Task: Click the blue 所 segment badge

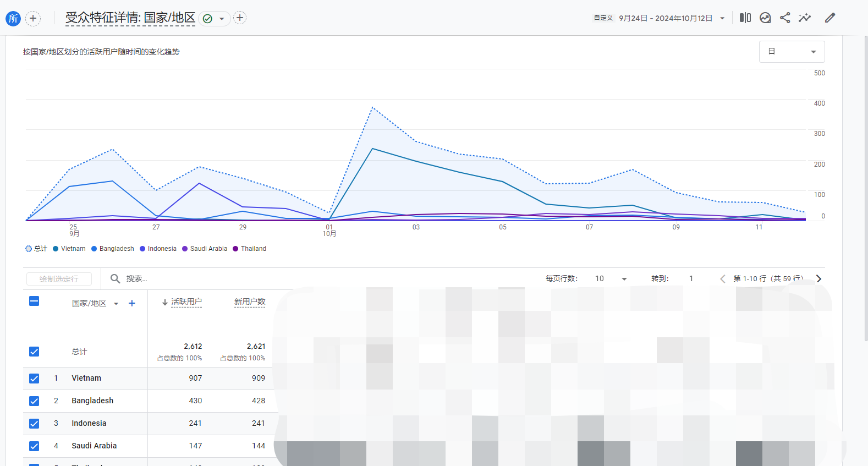Action: [x=13, y=18]
